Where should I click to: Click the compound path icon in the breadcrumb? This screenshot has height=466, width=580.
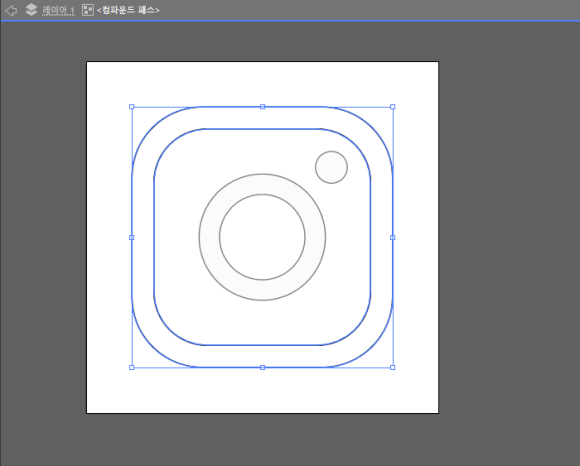click(88, 10)
